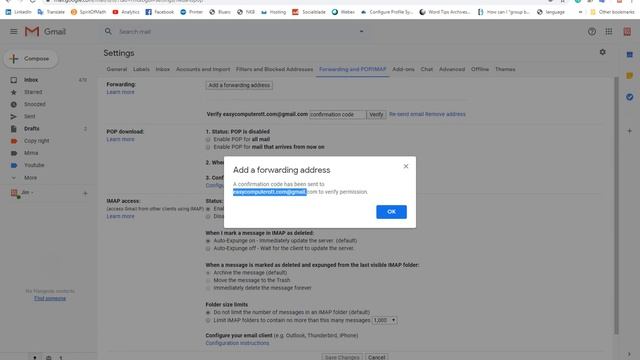Close the Add a forwarding address dialog
The image size is (640, 360).
point(406,166)
